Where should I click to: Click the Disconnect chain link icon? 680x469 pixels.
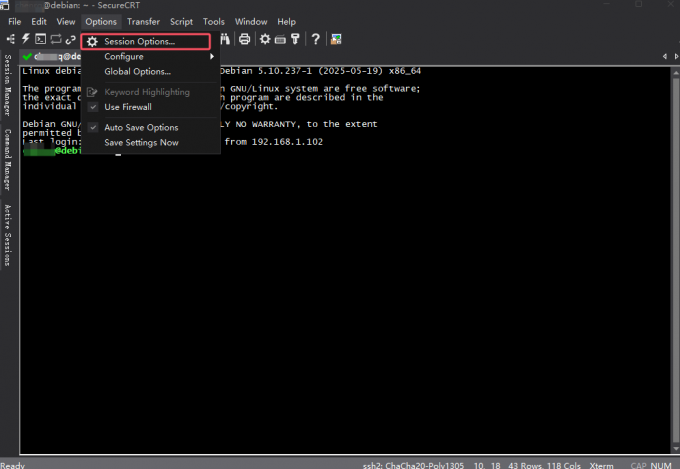tap(71, 40)
